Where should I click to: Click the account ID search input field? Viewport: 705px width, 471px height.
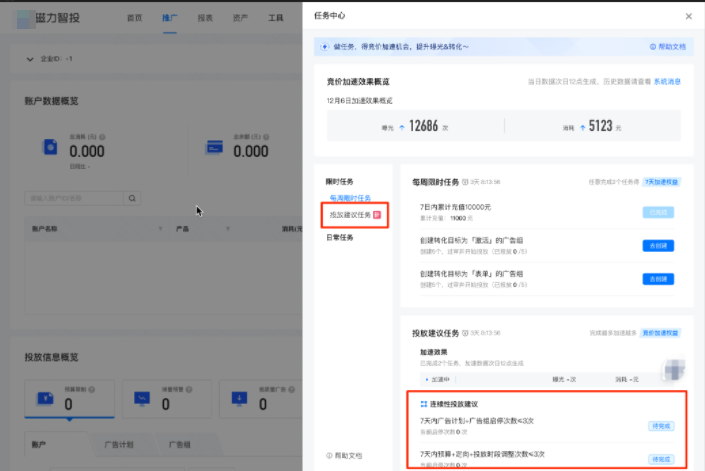[x=74, y=198]
